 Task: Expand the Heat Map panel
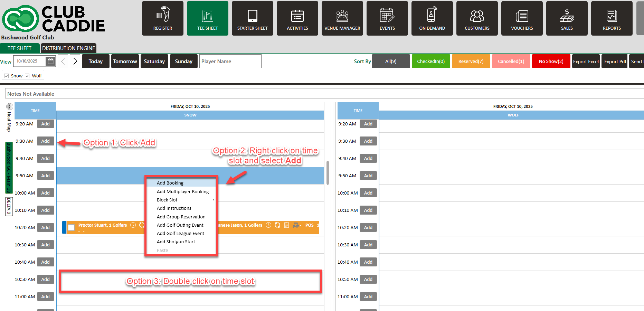9,106
